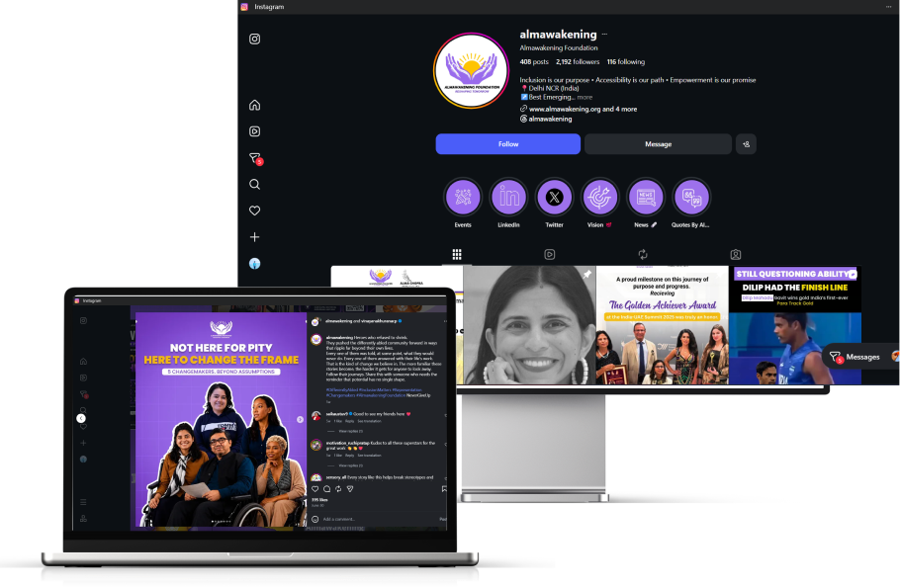The height and width of the screenshot is (588, 900).
Task: Open the Golden Achiever Award post
Action: 662,325
